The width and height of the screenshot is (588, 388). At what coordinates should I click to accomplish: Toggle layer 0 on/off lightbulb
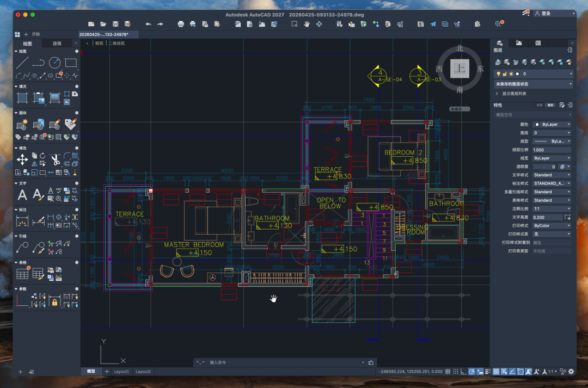pyautogui.click(x=498, y=74)
